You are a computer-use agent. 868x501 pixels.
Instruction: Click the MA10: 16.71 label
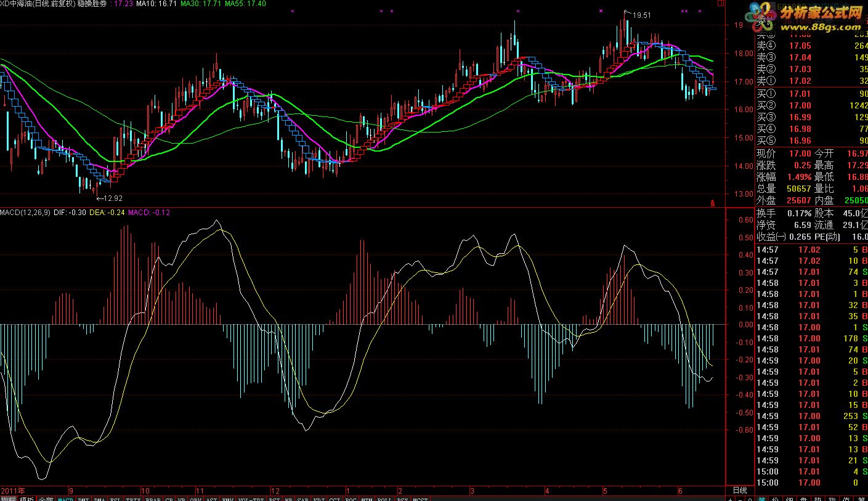(156, 4)
